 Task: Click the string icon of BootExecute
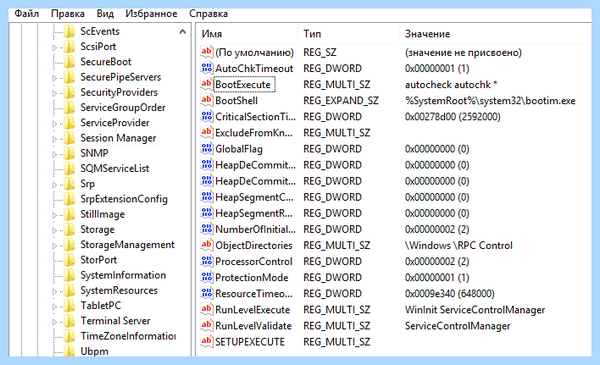click(207, 84)
